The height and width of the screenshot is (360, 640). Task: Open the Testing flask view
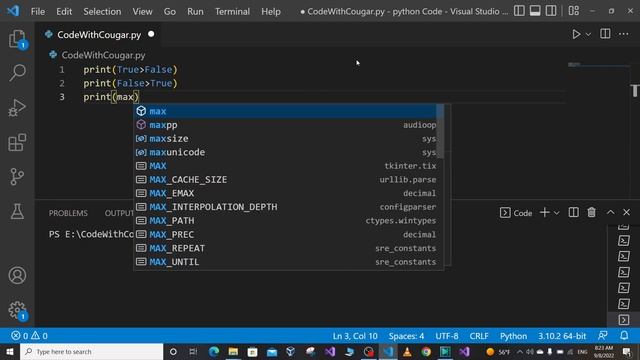[x=17, y=211]
